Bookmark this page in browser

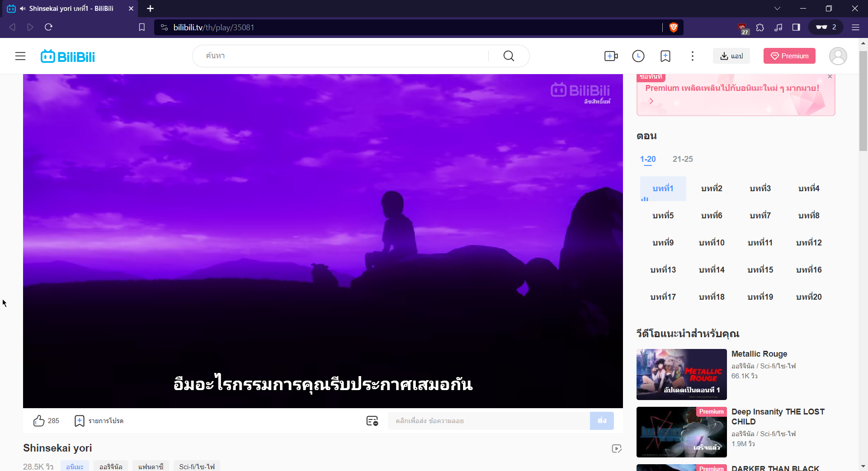point(142,28)
